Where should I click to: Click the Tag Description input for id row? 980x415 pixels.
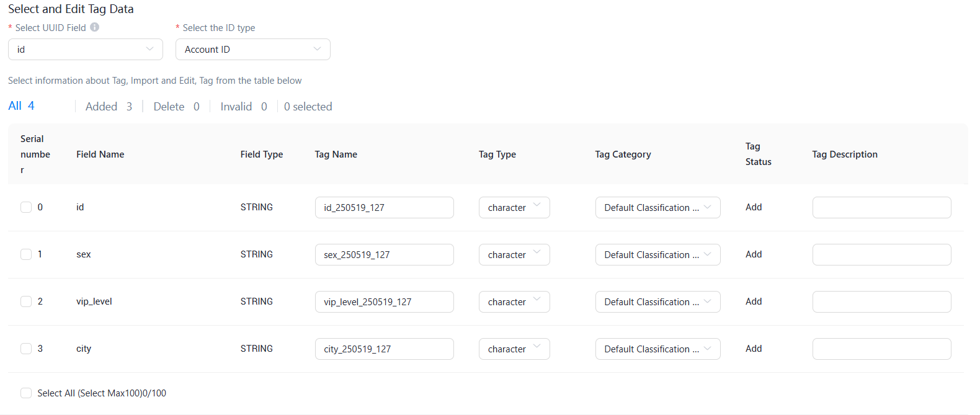pyautogui.click(x=881, y=208)
